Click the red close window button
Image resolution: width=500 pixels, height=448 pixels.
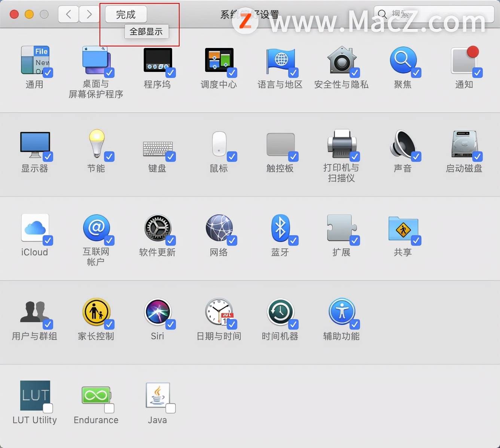[x=14, y=14]
